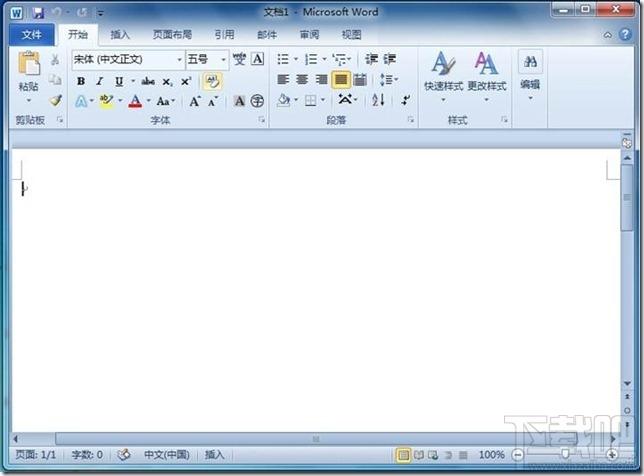
Task: Click the 字数: 0 word count
Action: point(87,455)
